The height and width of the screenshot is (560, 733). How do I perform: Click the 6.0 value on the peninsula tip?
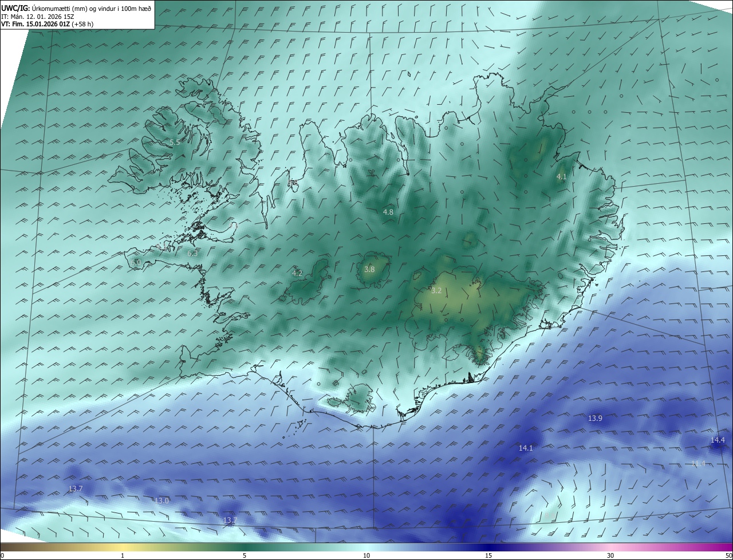(x=136, y=262)
